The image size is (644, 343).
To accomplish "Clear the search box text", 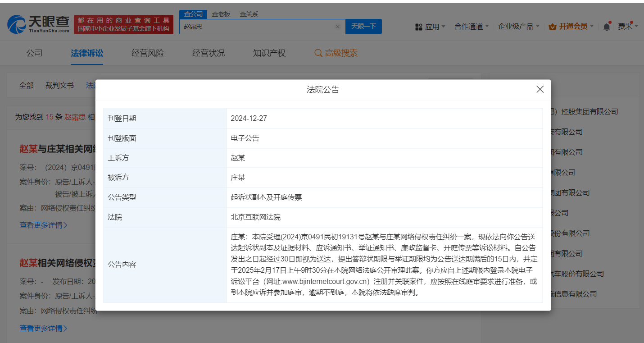I will pyautogui.click(x=338, y=27).
